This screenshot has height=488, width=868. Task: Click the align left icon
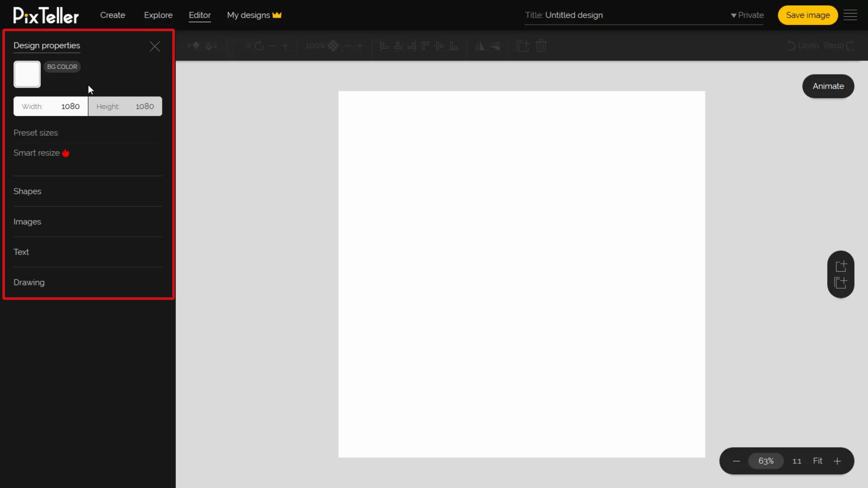(x=384, y=46)
